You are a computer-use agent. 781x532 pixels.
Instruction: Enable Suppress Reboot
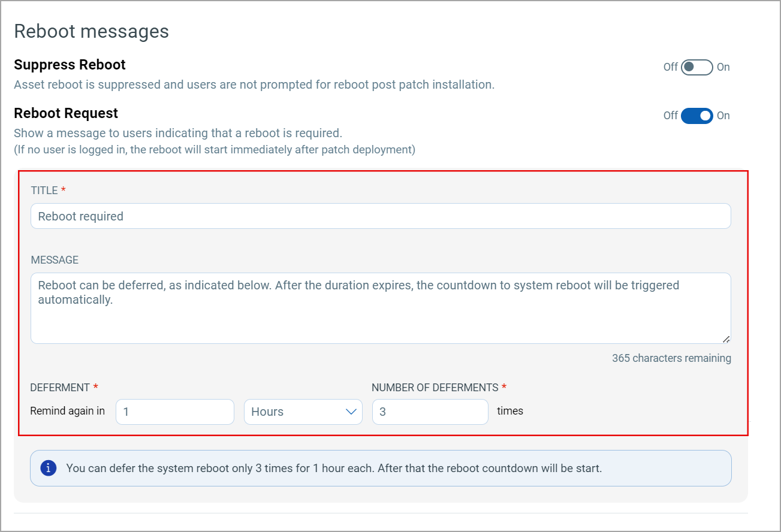point(696,67)
